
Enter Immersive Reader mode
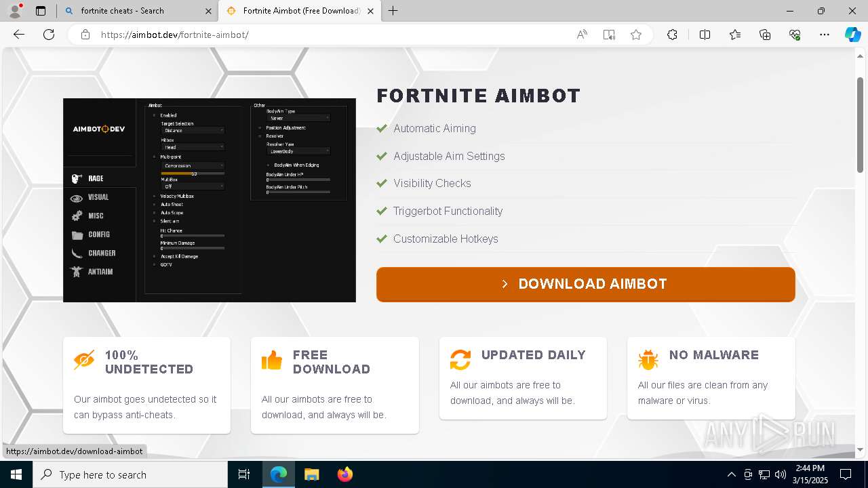609,35
